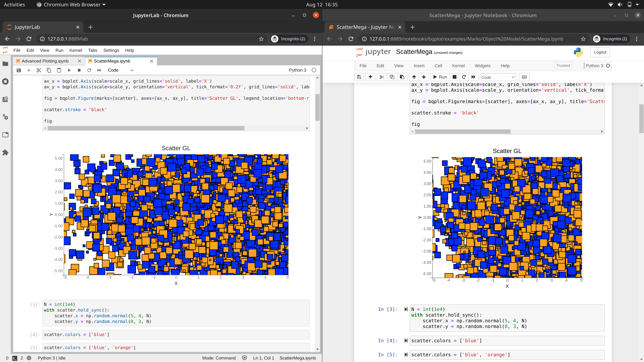Move selected cell down in Jupyter Notebook

[x=424, y=77]
